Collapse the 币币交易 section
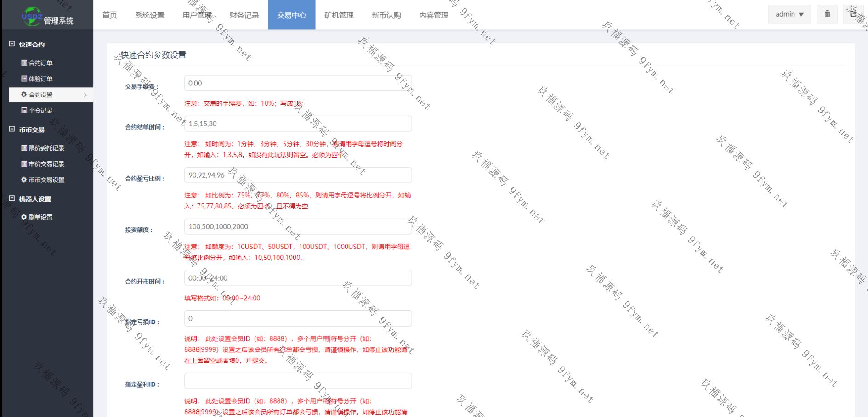 (12, 130)
